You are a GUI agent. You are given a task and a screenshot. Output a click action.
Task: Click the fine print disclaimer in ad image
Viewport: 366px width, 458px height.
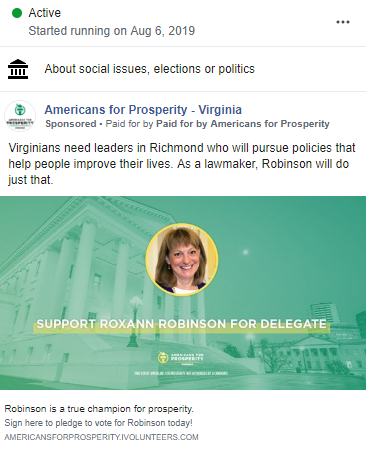[181, 373]
